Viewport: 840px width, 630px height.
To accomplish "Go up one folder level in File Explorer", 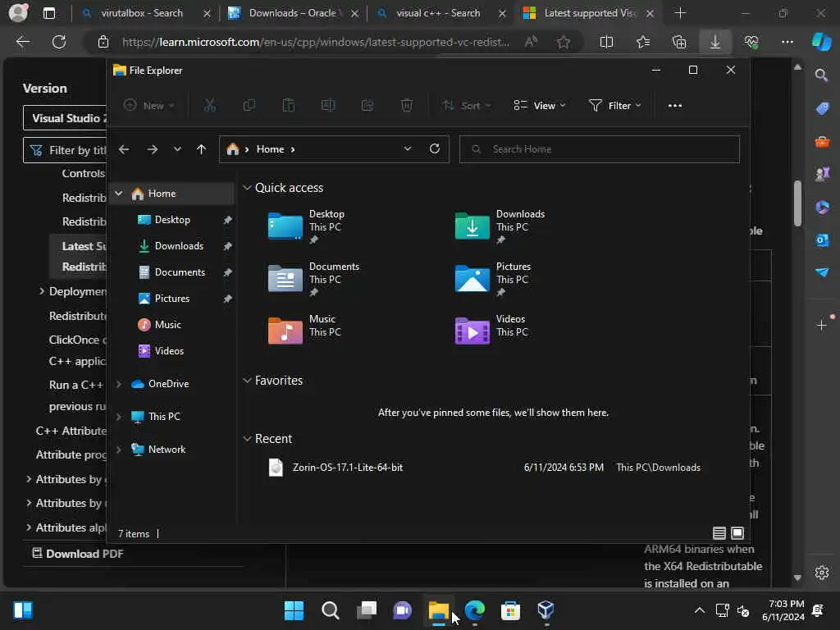I will (202, 149).
